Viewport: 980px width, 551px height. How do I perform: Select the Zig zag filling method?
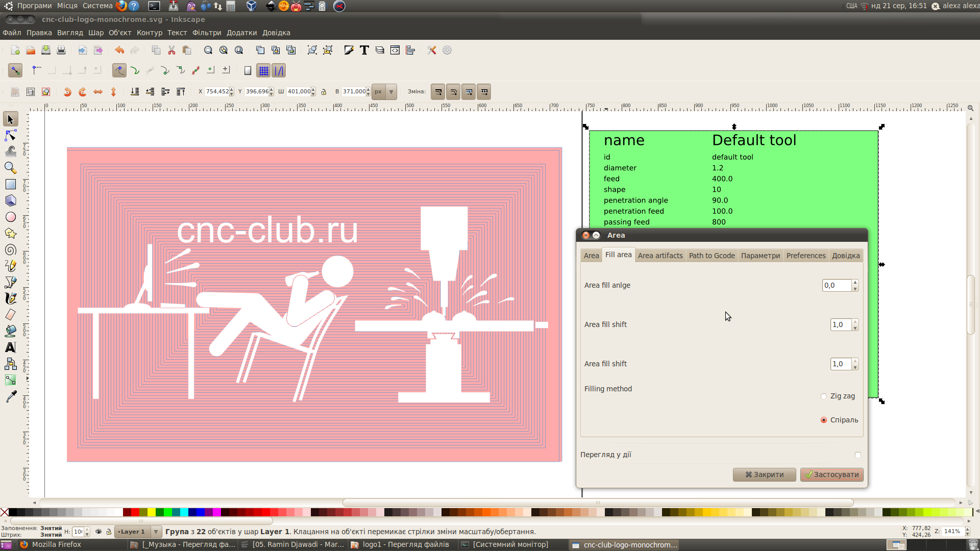823,396
